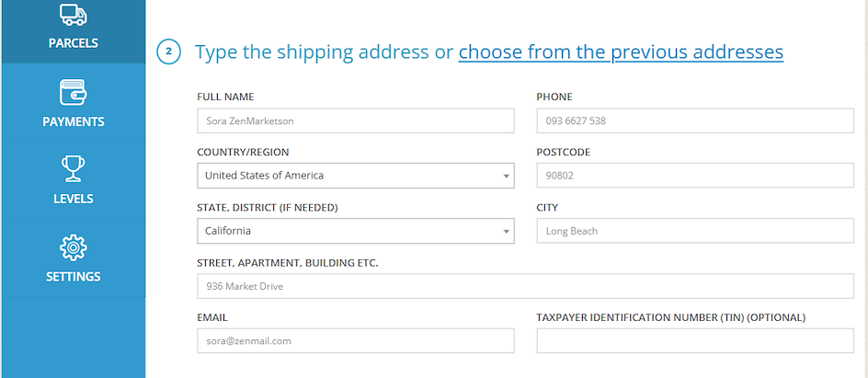Click the Country/Region dropdown arrow
The height and width of the screenshot is (378, 868).
pos(506,176)
